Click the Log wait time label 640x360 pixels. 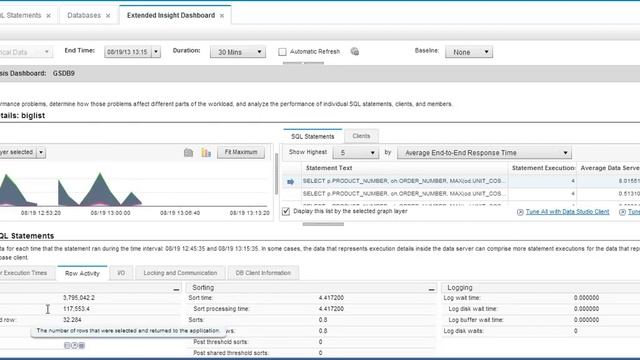[462, 298]
